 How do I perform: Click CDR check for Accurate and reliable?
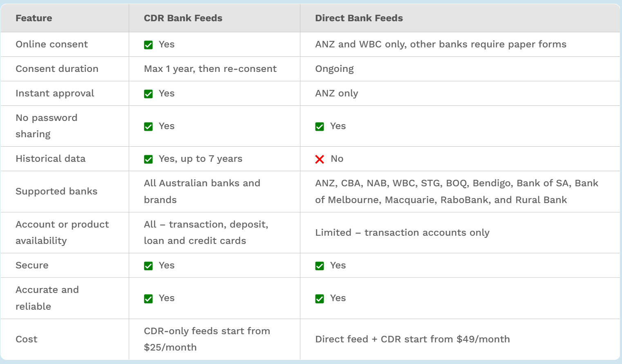pos(148,299)
